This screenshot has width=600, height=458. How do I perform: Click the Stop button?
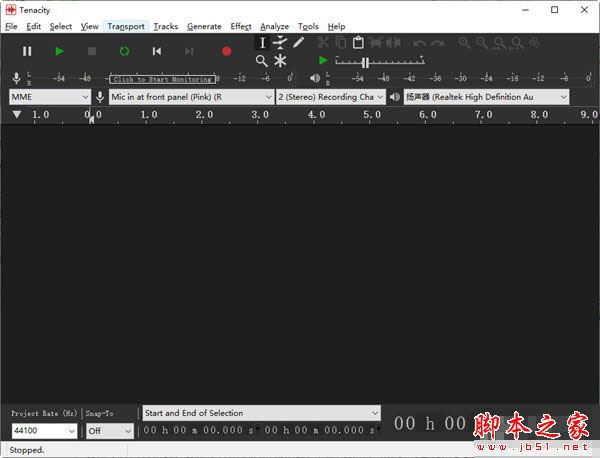92,51
